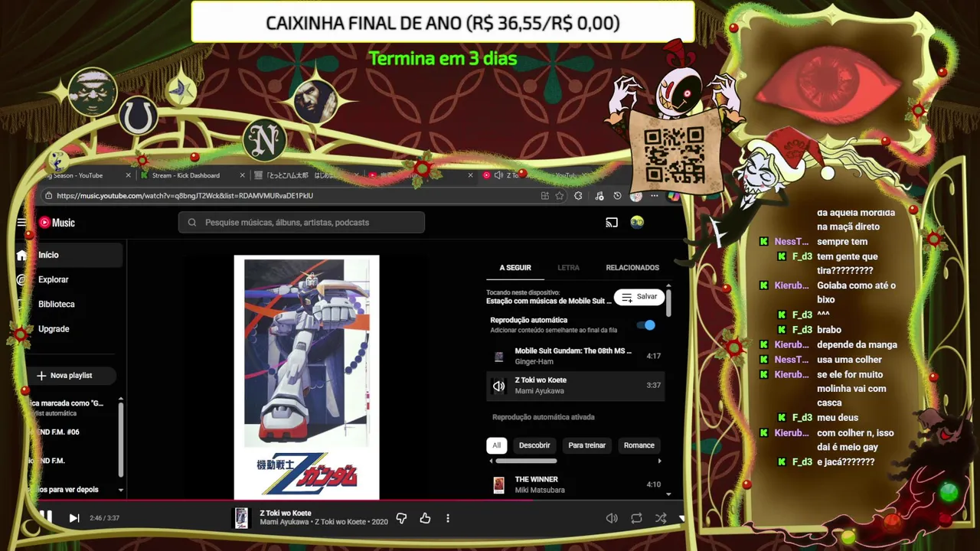Open the YouTube Music hamburger menu
The height and width of the screenshot is (551, 980).
[x=21, y=223]
